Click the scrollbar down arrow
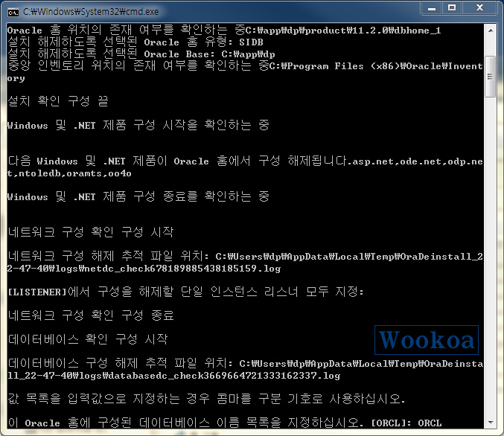This screenshot has width=504, height=436. pos(491,422)
